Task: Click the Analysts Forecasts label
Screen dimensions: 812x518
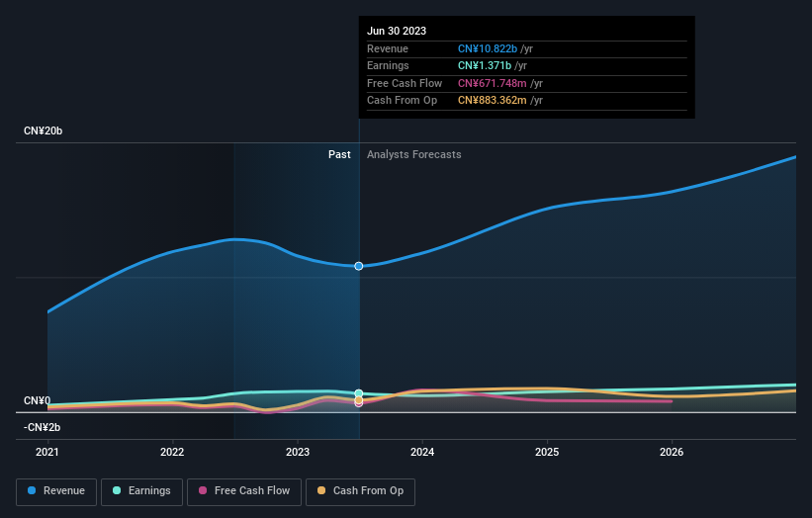Action: click(x=414, y=154)
